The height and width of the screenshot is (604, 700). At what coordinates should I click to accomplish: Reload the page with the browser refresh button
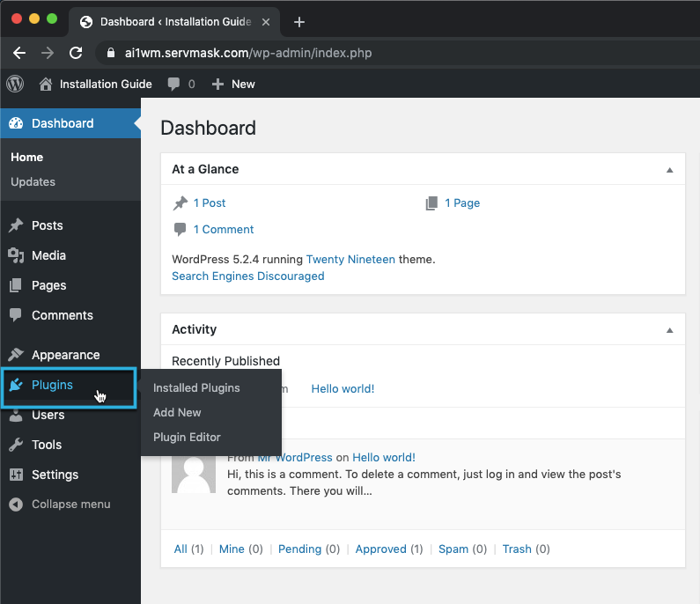(76, 53)
